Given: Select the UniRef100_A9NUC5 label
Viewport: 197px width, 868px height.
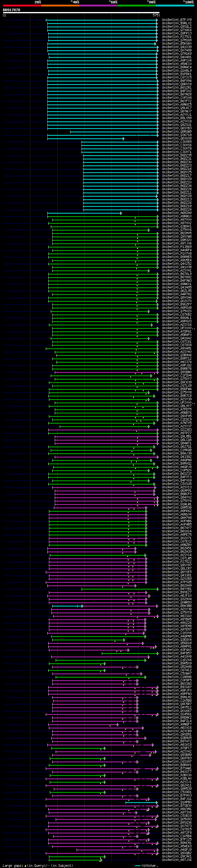Looking at the screenshot, I should pos(177,104).
